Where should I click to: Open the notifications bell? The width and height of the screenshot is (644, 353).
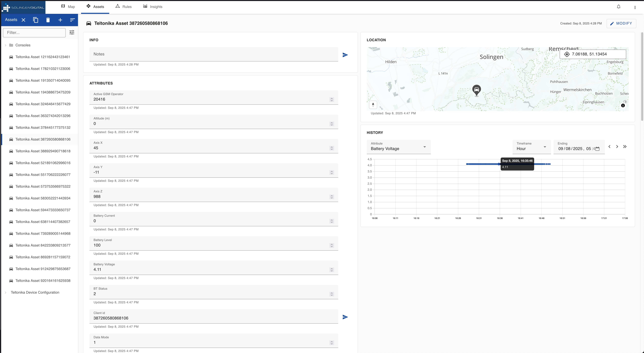(619, 7)
